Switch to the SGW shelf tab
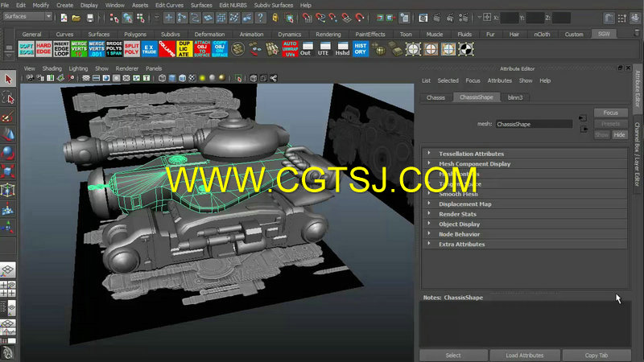 click(604, 34)
